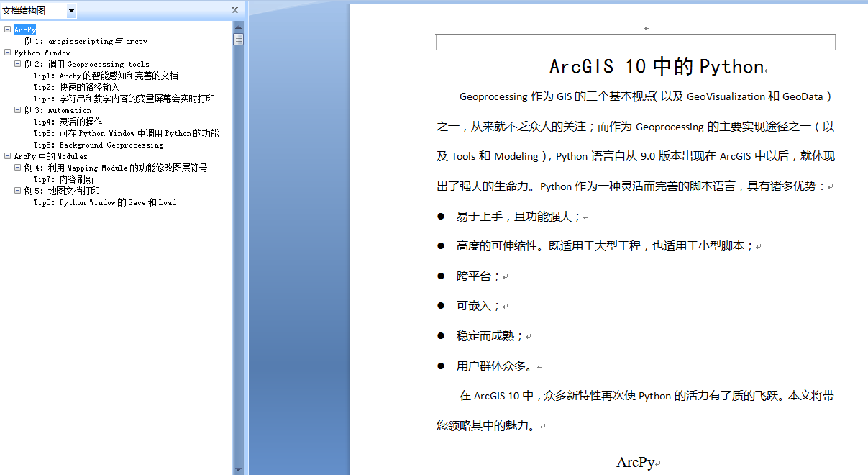The height and width of the screenshot is (475, 868).
Task: Click paragraph line starting 您领略其中的魅力
Action: click(486, 426)
